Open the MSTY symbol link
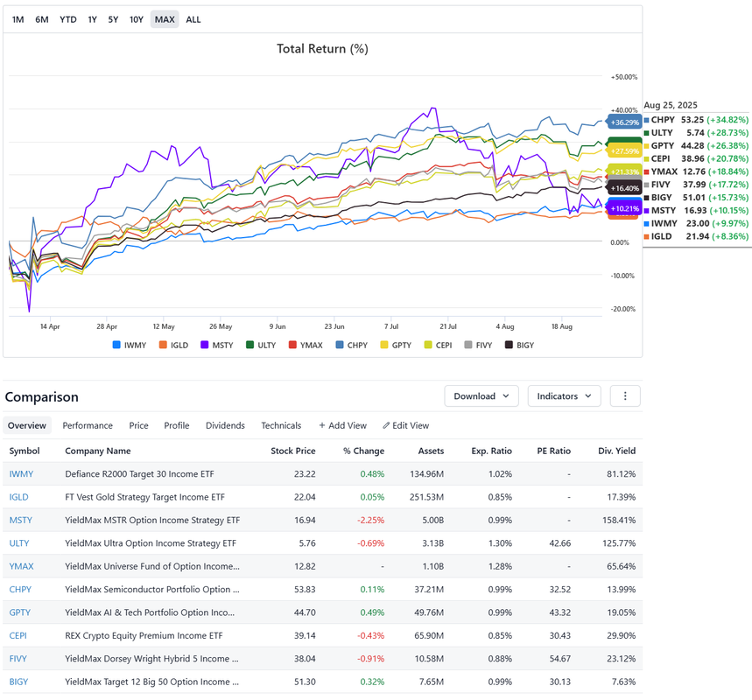 click(21, 521)
